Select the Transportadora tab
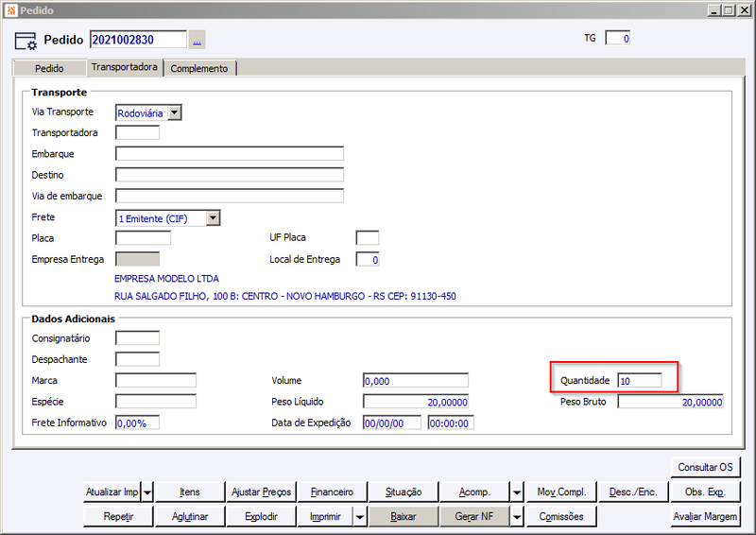The height and width of the screenshot is (535, 756). pos(125,66)
